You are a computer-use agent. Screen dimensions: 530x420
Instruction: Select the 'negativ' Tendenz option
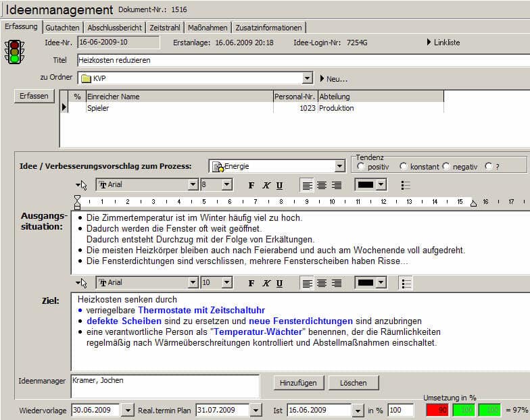(x=446, y=166)
